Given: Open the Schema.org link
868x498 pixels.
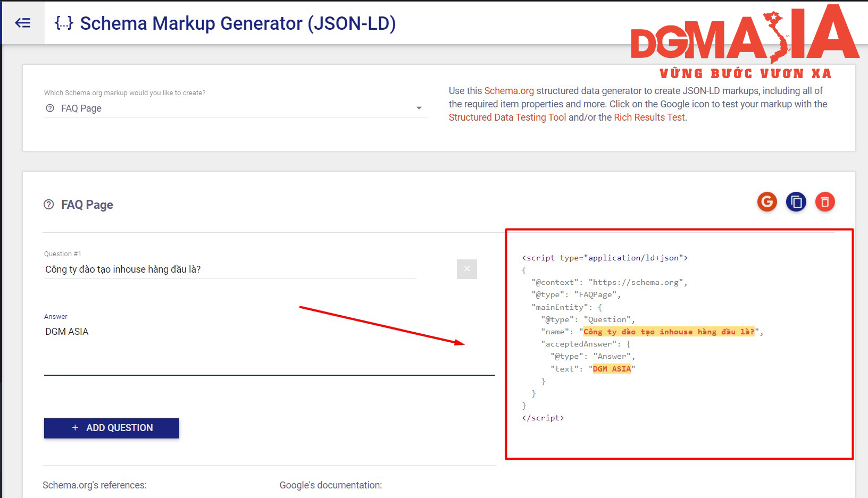Looking at the screenshot, I should click(509, 91).
